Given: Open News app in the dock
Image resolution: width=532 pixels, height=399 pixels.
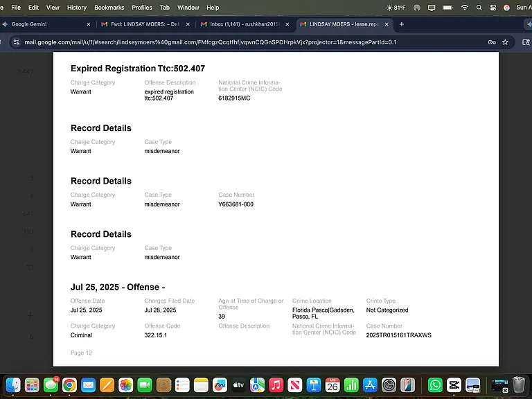Looking at the screenshot, I should tap(295, 385).
